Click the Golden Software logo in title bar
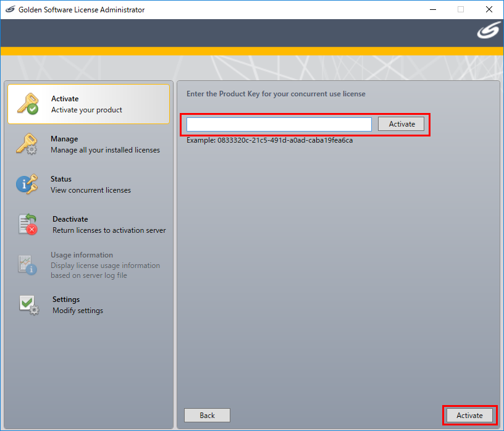 point(10,9)
